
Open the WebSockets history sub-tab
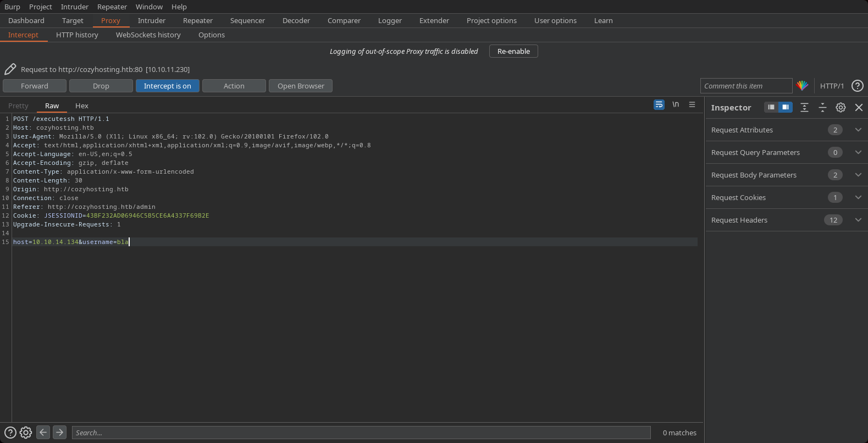tap(148, 35)
